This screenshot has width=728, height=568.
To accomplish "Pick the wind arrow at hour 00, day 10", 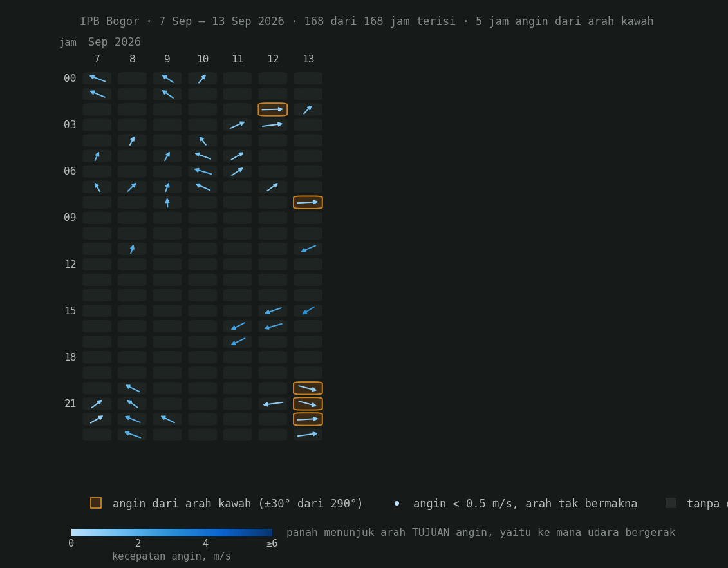I will 202,79.
